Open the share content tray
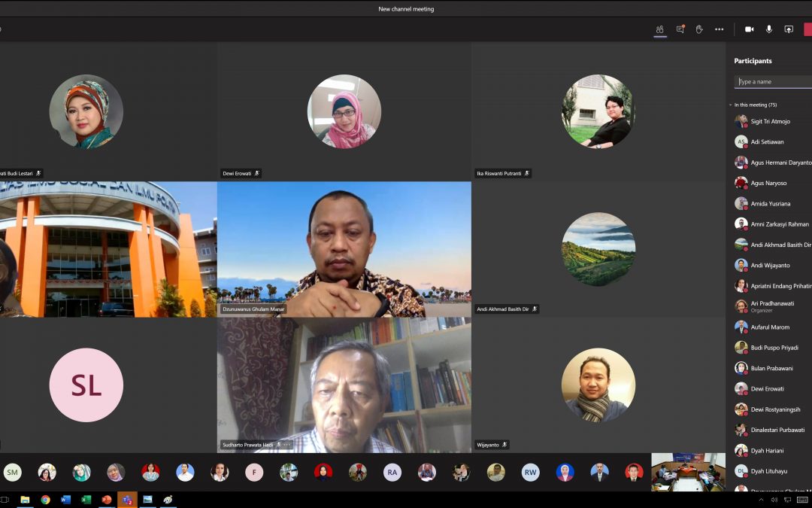Viewport: 812px width, 508px height. [x=789, y=29]
